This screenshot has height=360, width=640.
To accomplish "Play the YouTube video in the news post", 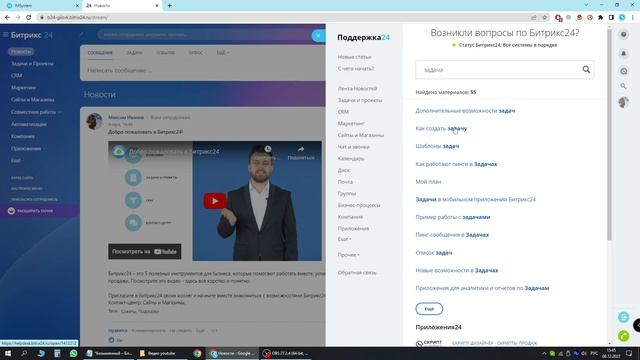I will click(215, 201).
